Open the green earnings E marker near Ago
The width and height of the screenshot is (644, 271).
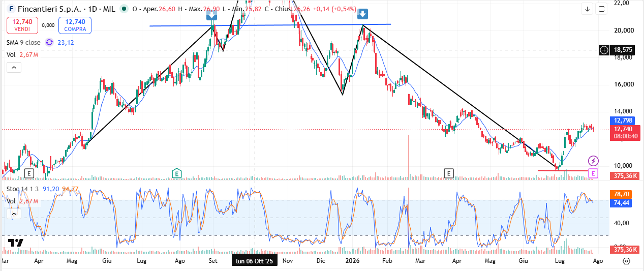pyautogui.click(x=176, y=173)
